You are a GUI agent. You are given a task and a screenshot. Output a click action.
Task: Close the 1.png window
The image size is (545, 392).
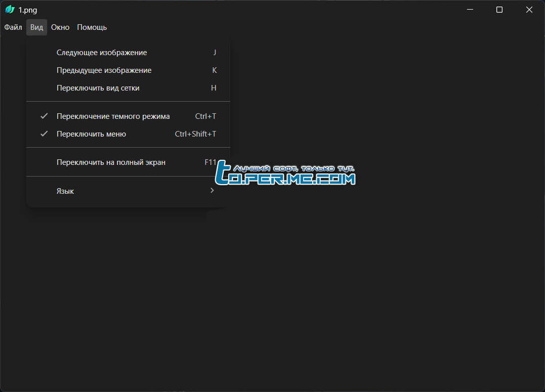[x=529, y=10]
